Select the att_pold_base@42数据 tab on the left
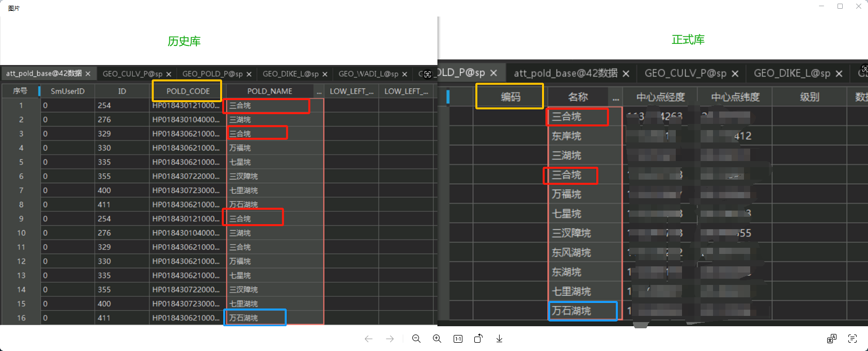 [44, 74]
